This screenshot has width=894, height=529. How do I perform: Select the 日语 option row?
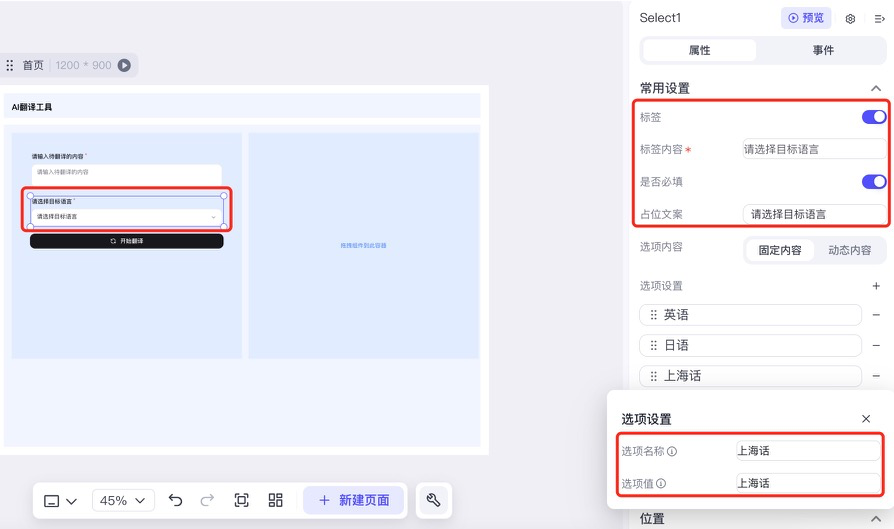tap(750, 345)
